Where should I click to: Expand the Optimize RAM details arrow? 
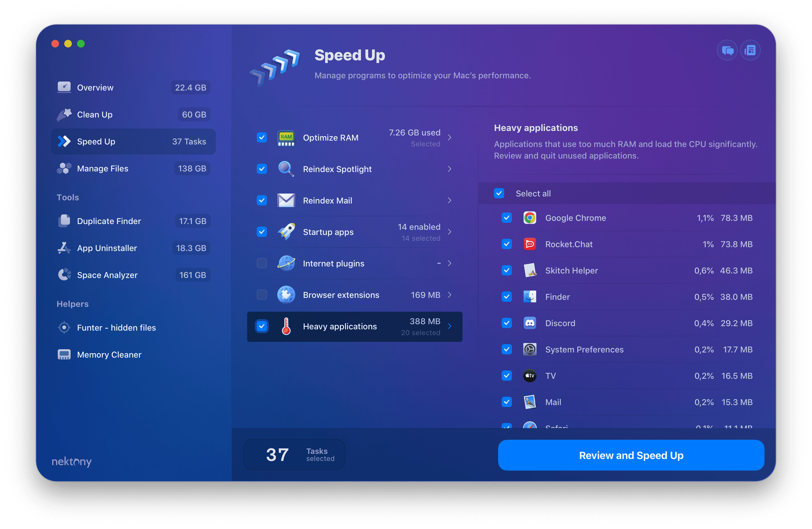coord(451,137)
